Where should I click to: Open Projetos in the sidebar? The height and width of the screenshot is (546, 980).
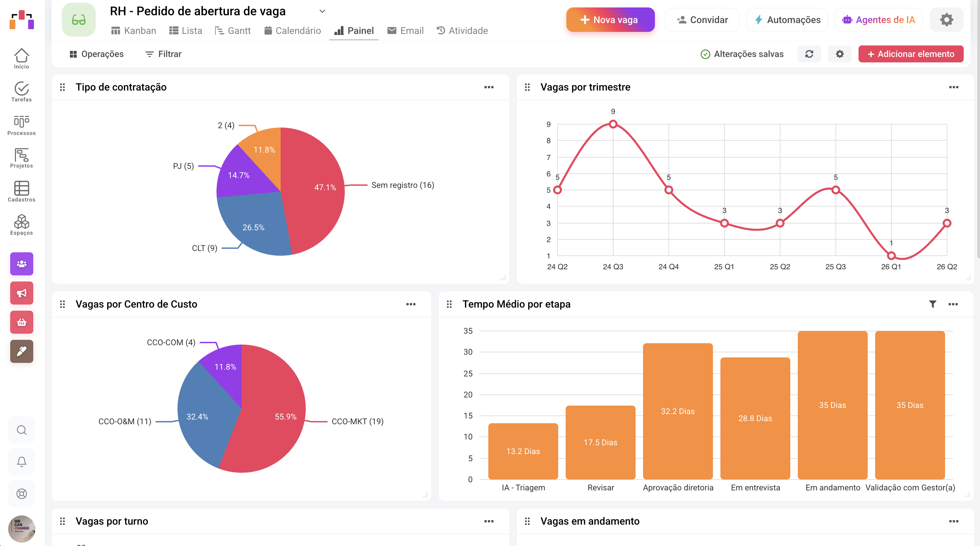point(21,158)
